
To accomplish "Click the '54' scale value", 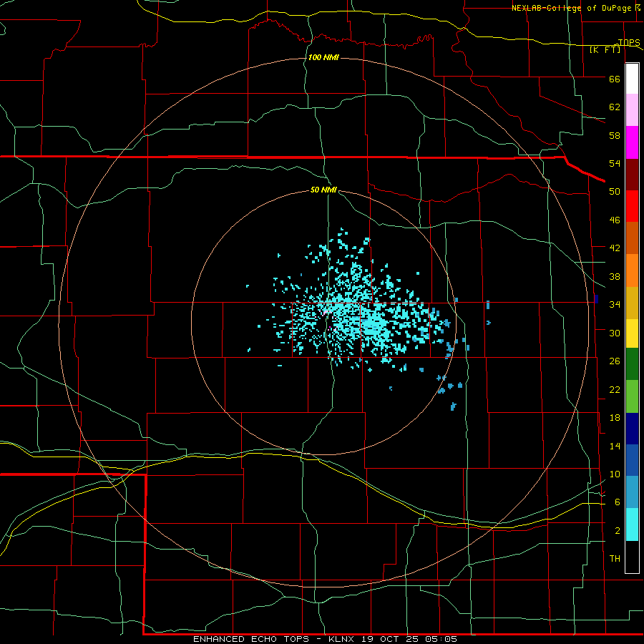I will 615,163.
